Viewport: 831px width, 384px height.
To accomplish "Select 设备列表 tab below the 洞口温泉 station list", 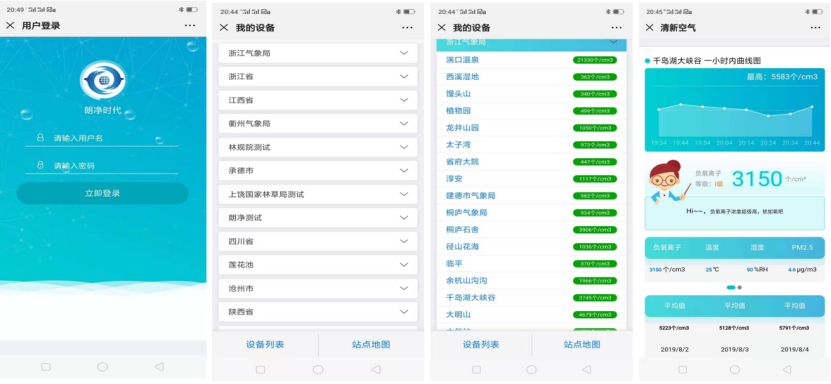I will (x=481, y=345).
